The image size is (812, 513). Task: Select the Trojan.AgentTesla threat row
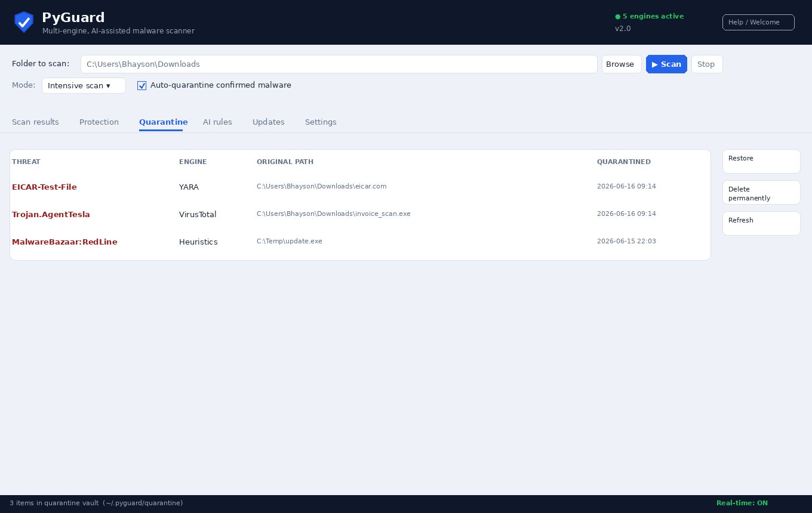point(360,214)
